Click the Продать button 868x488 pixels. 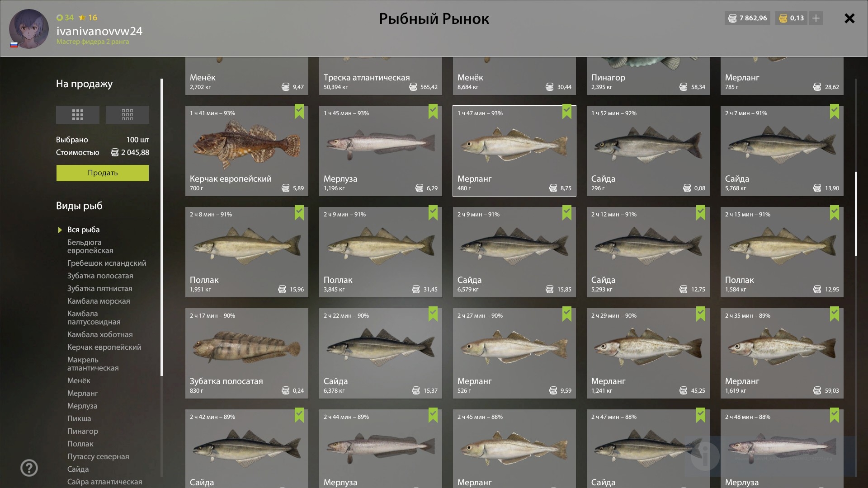coord(103,173)
